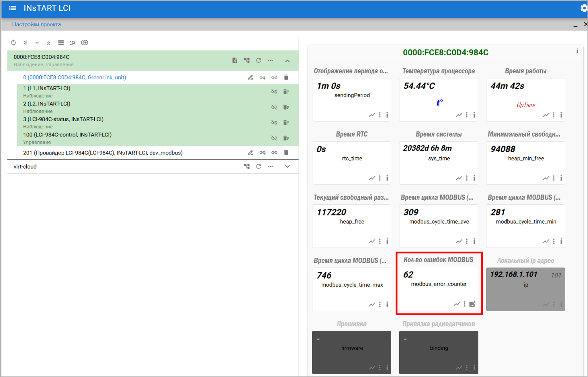Collapse the 0000:FCE8:C0D4:984C device group

[x=288, y=61]
